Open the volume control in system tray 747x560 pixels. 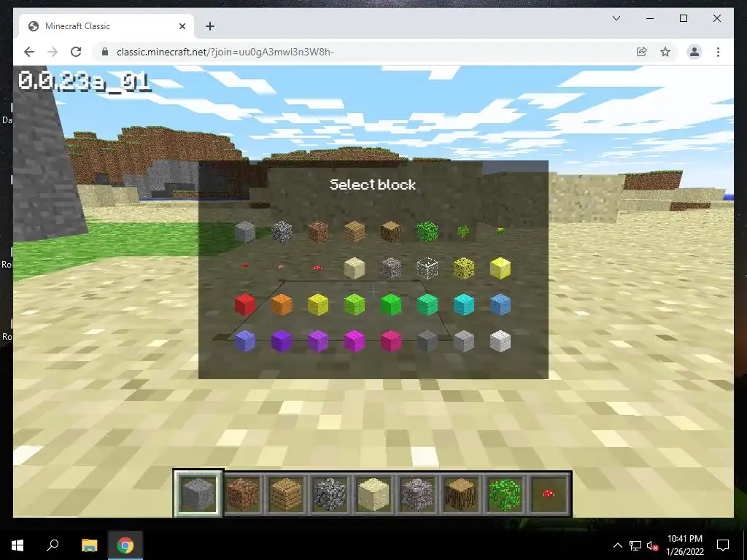coord(652,545)
